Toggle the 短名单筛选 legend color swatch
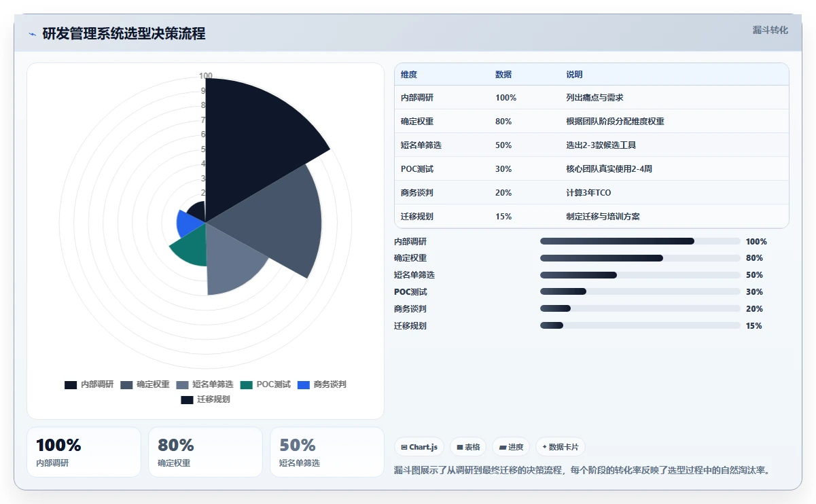The height and width of the screenshot is (504, 816). click(182, 385)
